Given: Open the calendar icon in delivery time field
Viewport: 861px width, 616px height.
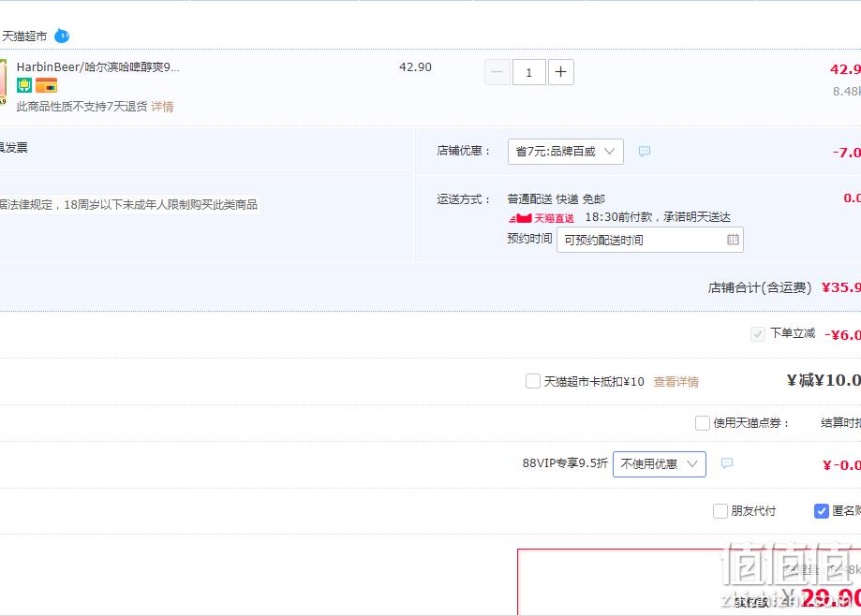Looking at the screenshot, I should (733, 239).
